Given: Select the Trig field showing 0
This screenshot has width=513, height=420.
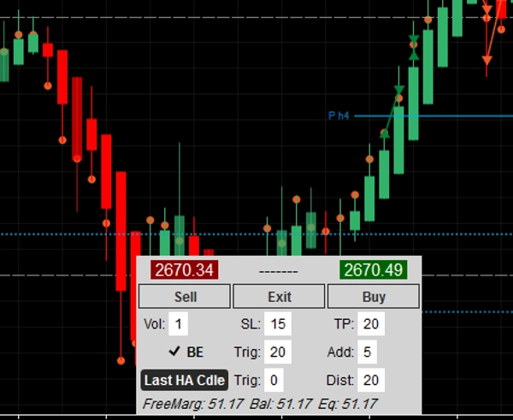Looking at the screenshot, I should [x=273, y=380].
